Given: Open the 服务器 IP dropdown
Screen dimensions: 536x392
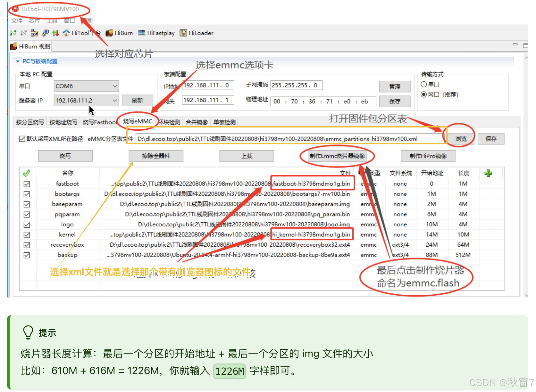Looking at the screenshot, I should point(86,101).
